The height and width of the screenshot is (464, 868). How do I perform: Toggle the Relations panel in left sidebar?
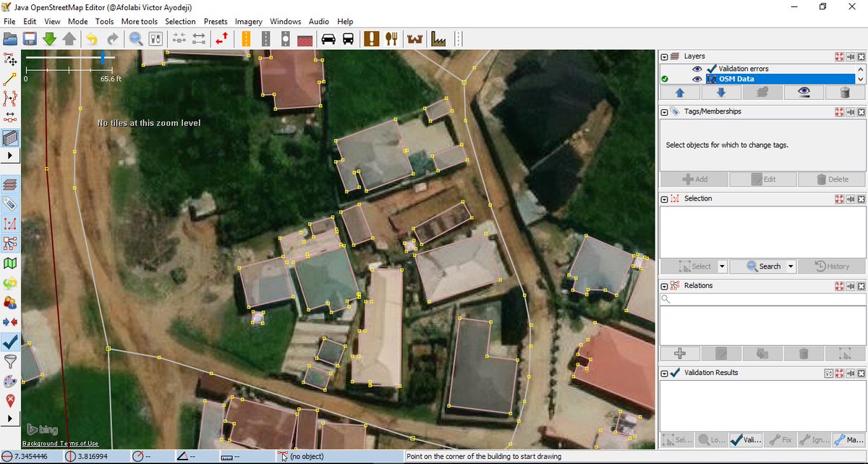(10, 243)
